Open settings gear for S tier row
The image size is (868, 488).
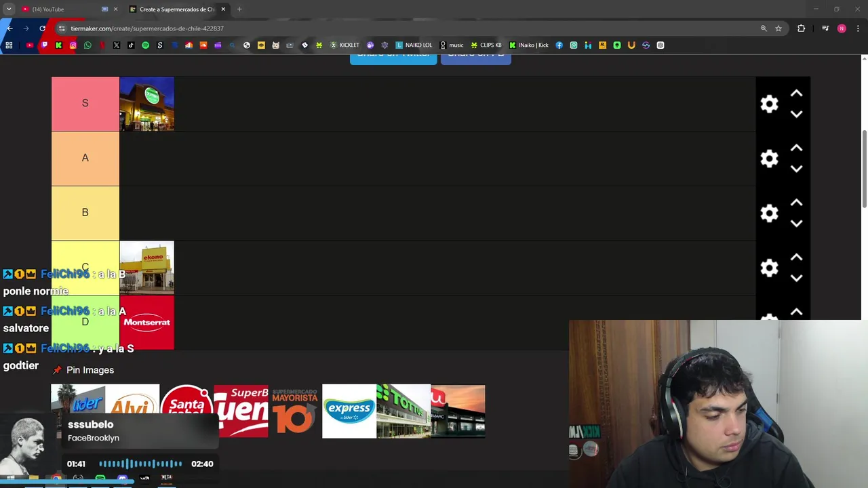click(769, 104)
